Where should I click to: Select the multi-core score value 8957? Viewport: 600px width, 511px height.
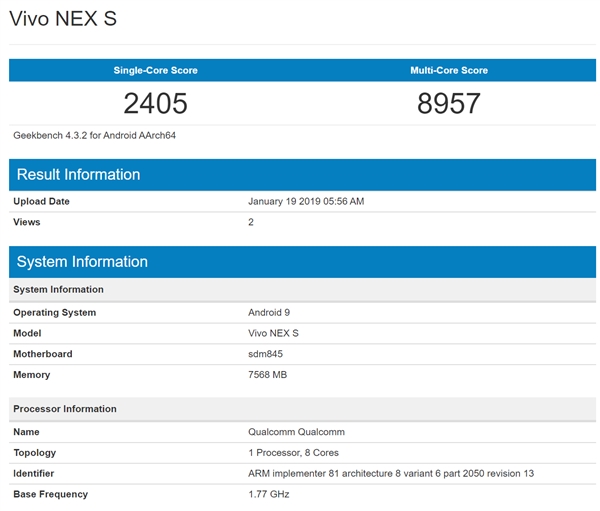tap(449, 103)
